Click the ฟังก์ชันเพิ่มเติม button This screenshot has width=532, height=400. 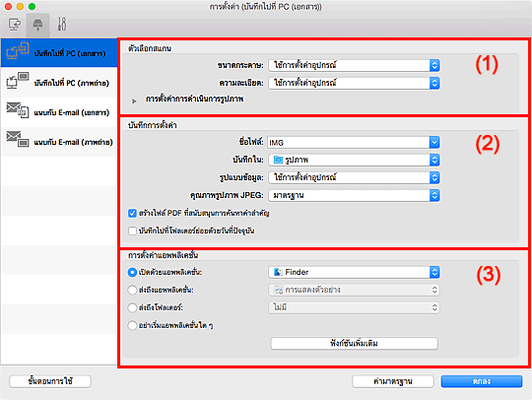point(355,343)
